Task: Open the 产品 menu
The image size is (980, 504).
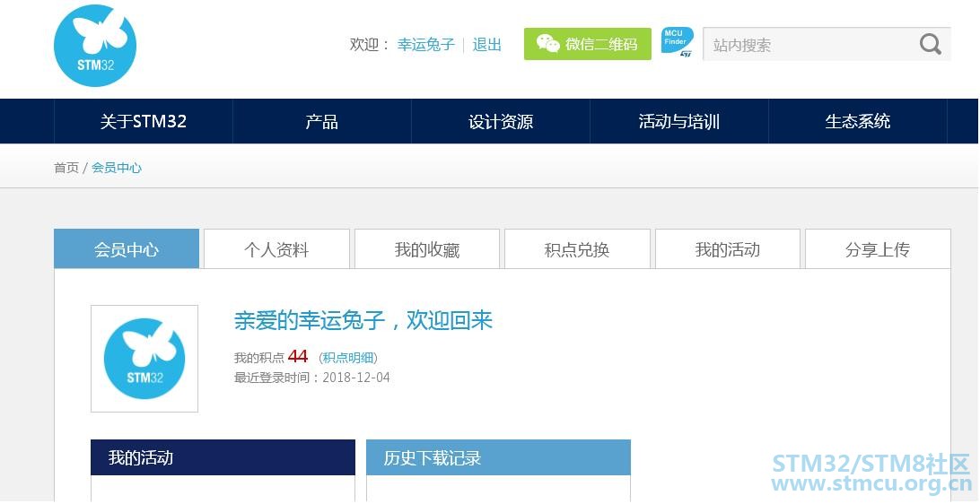Action: pyautogui.click(x=322, y=121)
